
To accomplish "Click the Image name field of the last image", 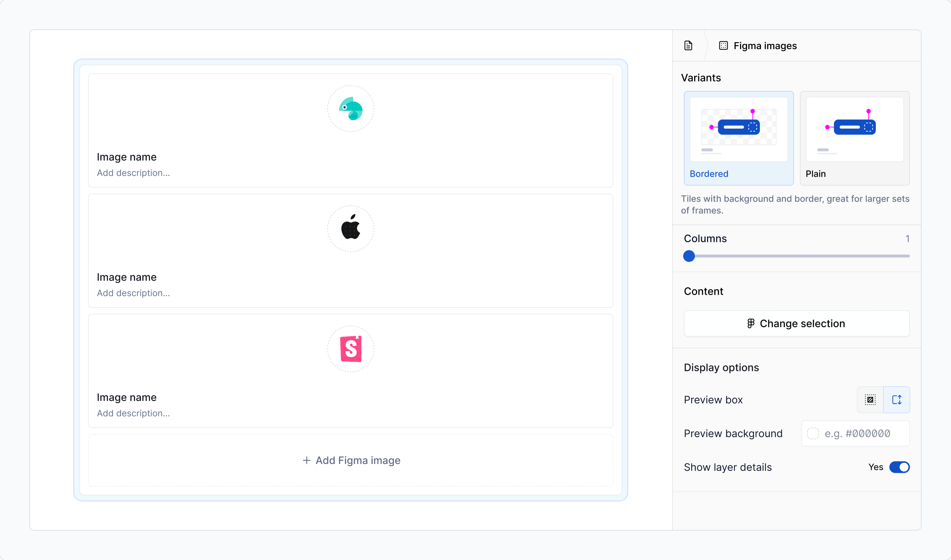I will [x=127, y=397].
